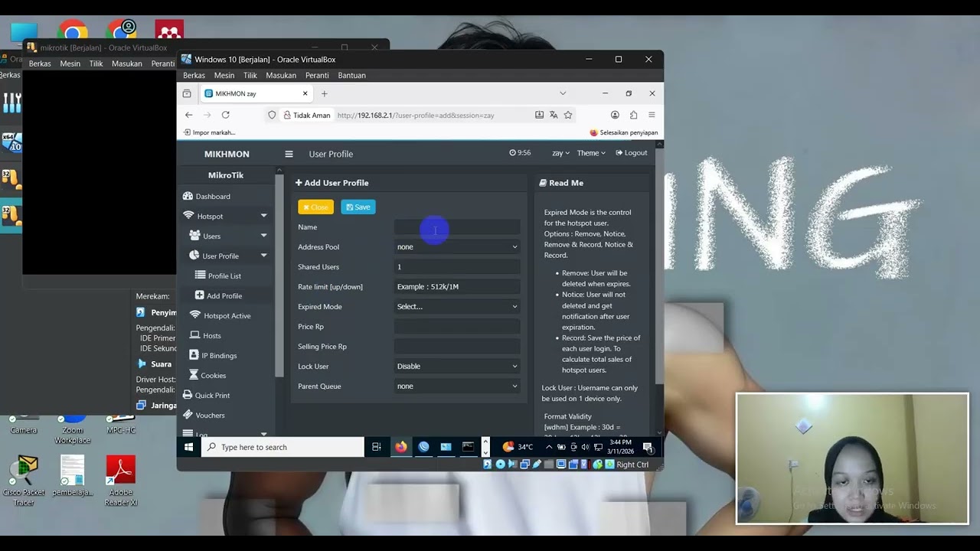Open Quick Print from the sidebar
Viewport: 980px width, 551px height.
point(207,396)
